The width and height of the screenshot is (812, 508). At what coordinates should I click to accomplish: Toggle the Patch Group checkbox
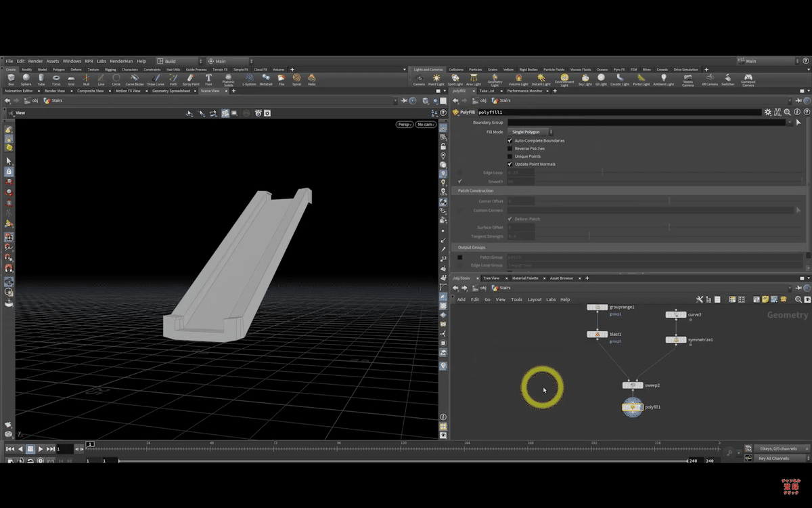tap(459, 257)
